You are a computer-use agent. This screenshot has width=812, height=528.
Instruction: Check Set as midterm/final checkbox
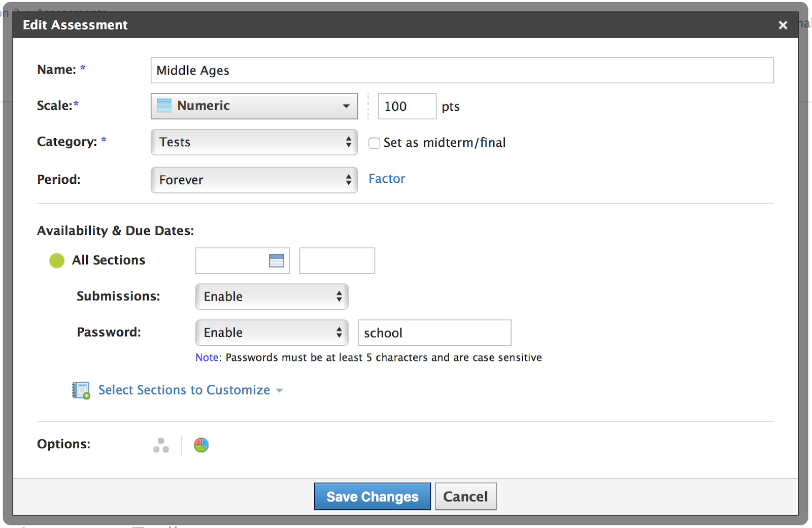374,143
